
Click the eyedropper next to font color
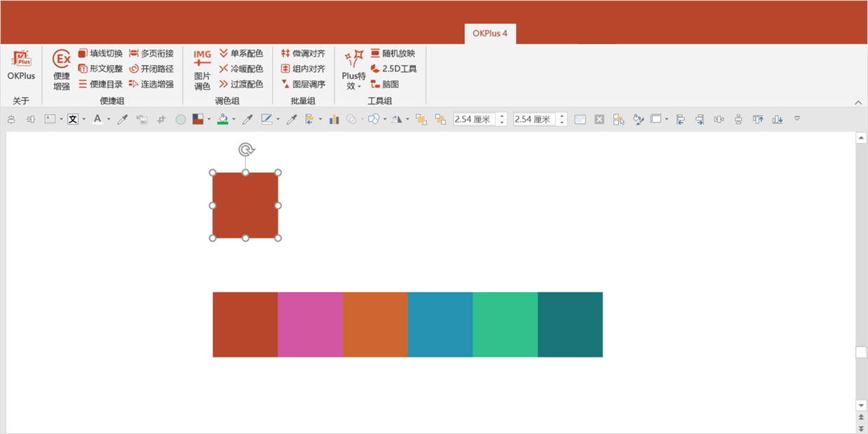pyautogui.click(x=122, y=119)
